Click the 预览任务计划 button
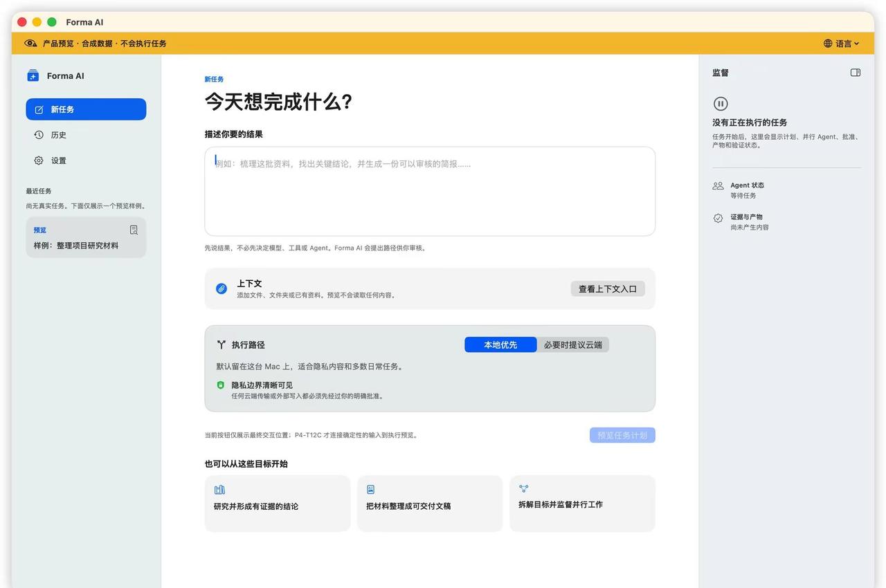The width and height of the screenshot is (886, 588). tap(622, 435)
